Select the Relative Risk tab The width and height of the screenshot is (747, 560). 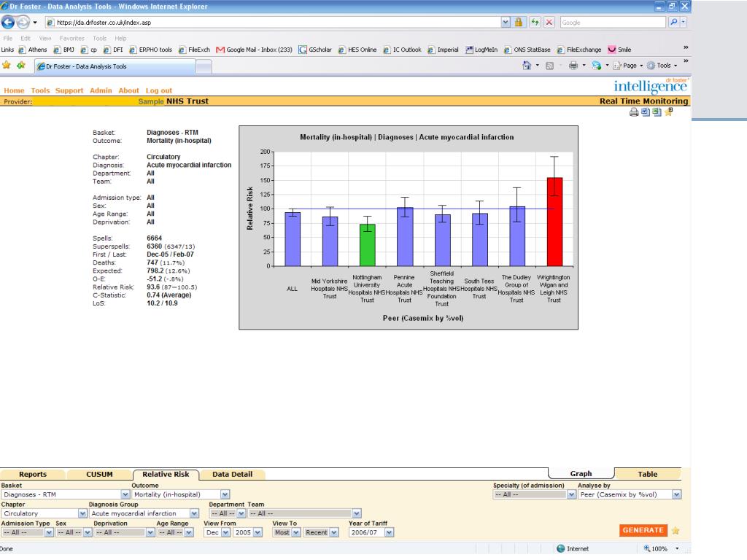tap(166, 474)
